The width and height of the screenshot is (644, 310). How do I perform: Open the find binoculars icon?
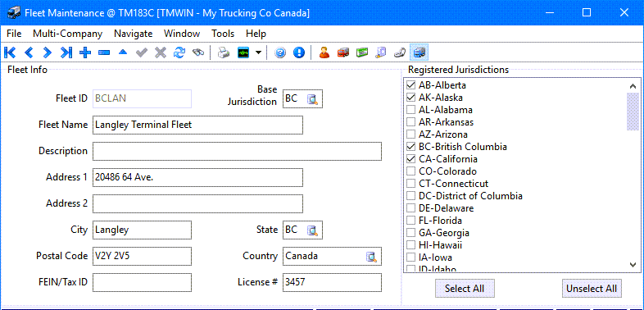(198, 52)
